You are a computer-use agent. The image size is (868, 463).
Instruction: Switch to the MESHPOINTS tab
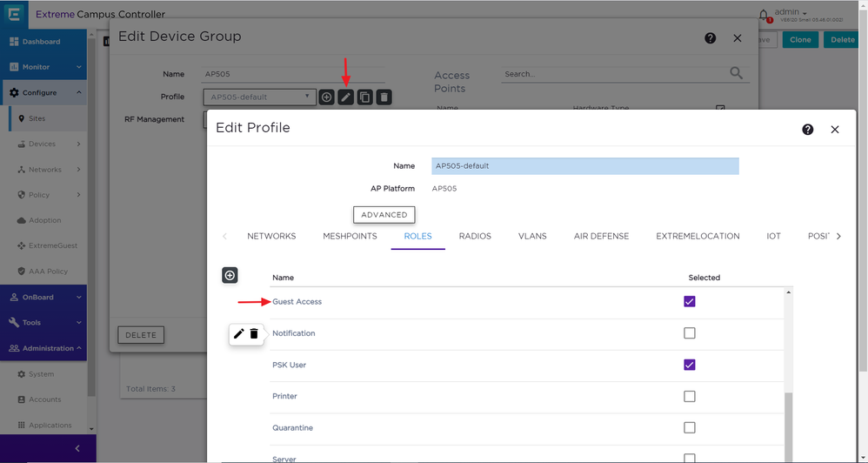tap(350, 236)
